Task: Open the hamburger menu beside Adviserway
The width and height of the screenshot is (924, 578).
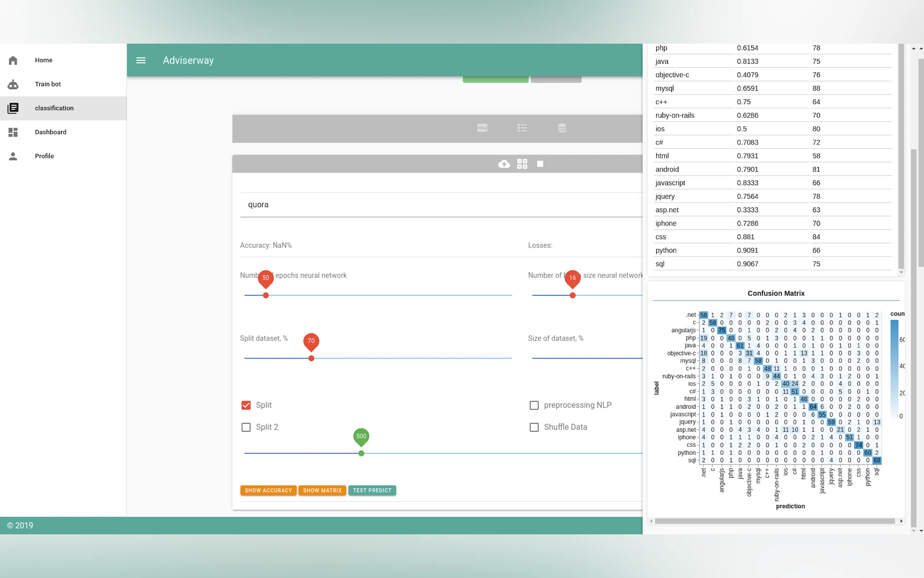Action: [x=141, y=60]
